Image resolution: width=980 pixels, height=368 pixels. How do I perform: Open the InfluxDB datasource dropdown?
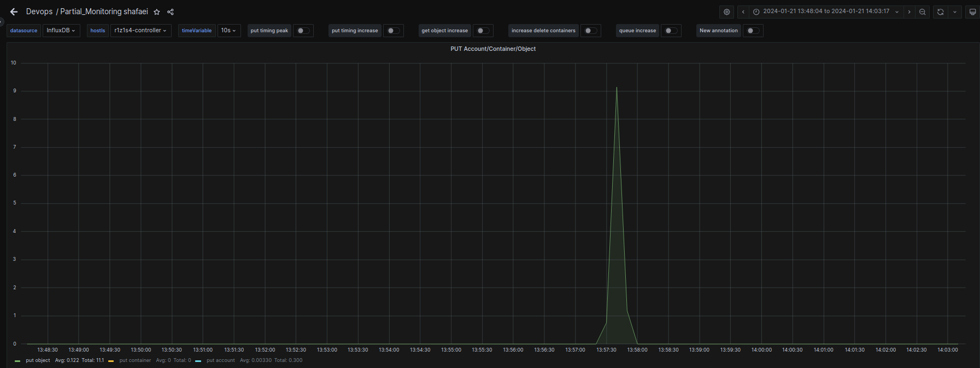pos(61,31)
